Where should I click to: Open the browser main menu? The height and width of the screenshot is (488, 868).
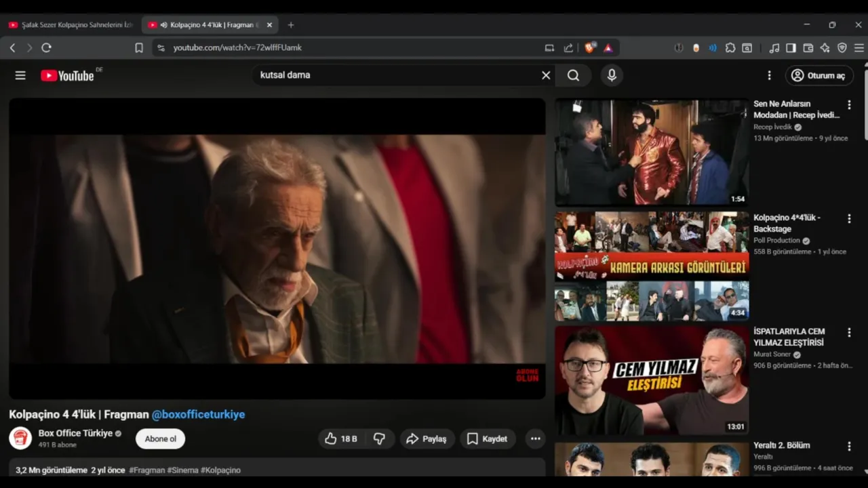click(859, 48)
